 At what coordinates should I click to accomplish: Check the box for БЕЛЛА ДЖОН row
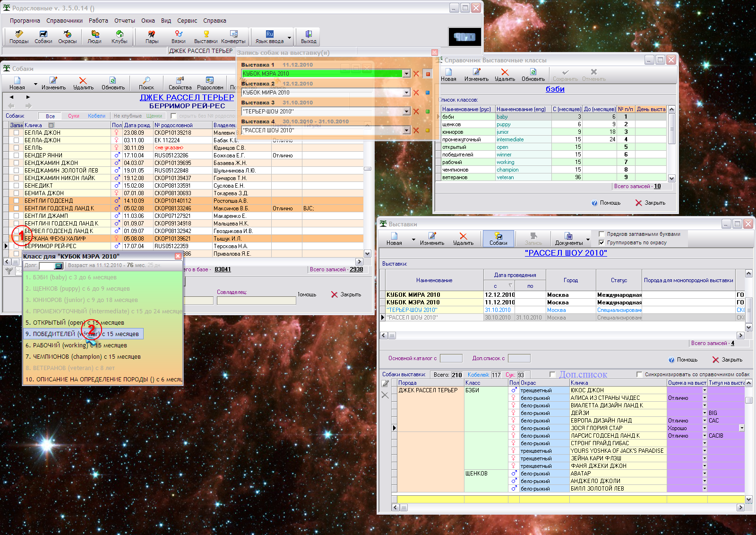click(16, 133)
